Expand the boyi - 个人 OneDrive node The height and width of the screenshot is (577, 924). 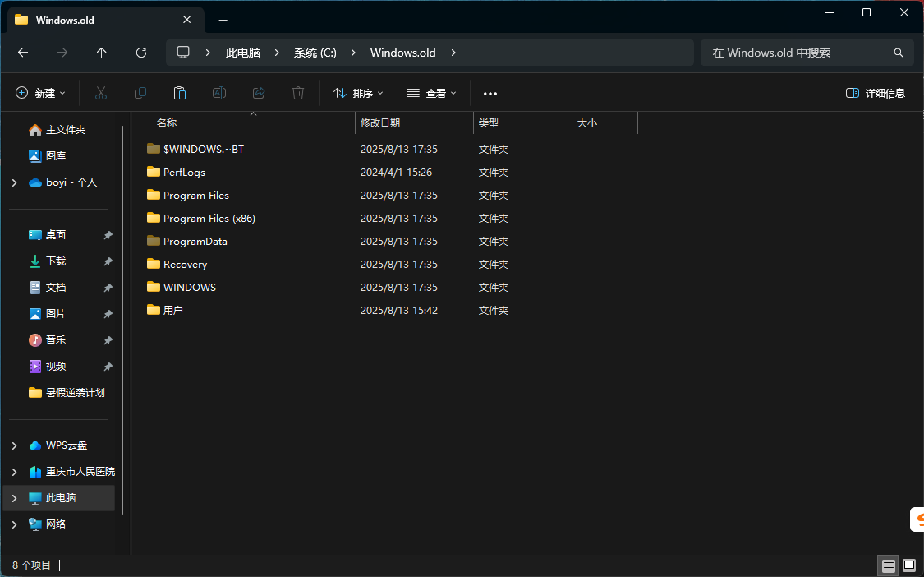[x=14, y=183]
